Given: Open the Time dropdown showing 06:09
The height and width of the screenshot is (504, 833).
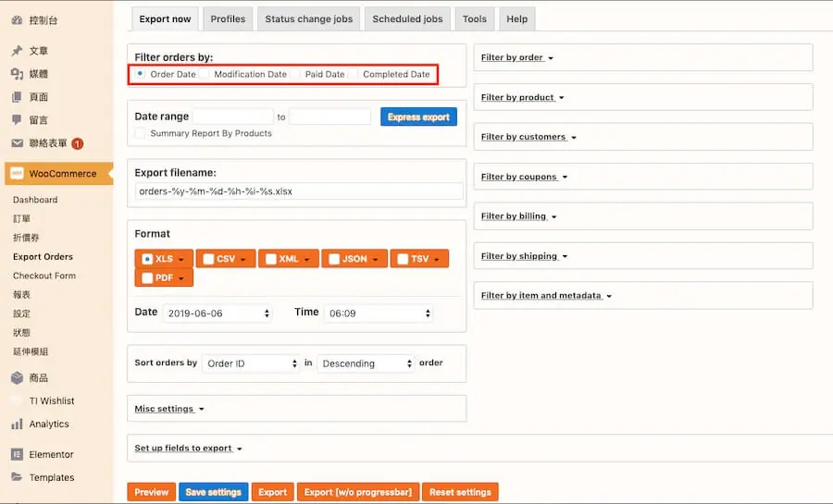Looking at the screenshot, I should click(x=379, y=313).
